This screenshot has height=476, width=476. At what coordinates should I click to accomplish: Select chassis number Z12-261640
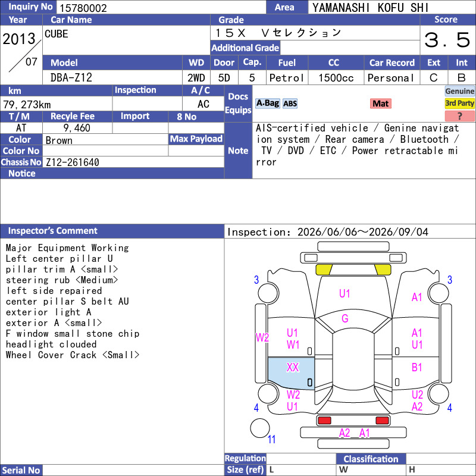(x=72, y=162)
